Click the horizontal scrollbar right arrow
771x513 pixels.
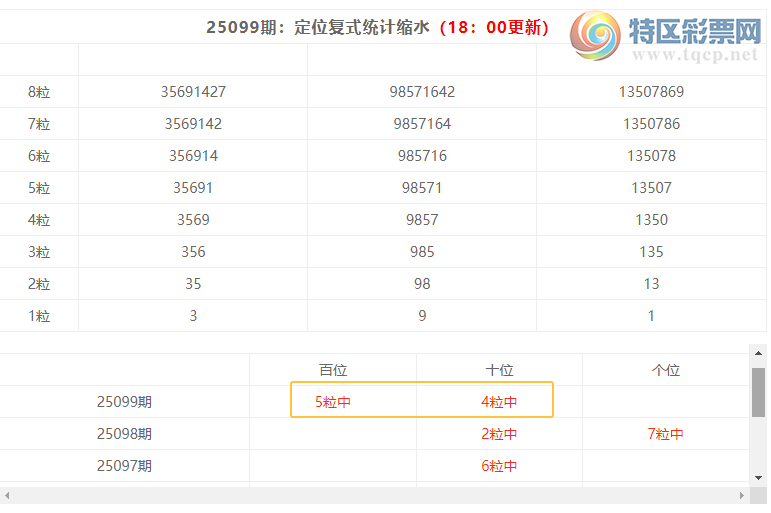(742, 495)
